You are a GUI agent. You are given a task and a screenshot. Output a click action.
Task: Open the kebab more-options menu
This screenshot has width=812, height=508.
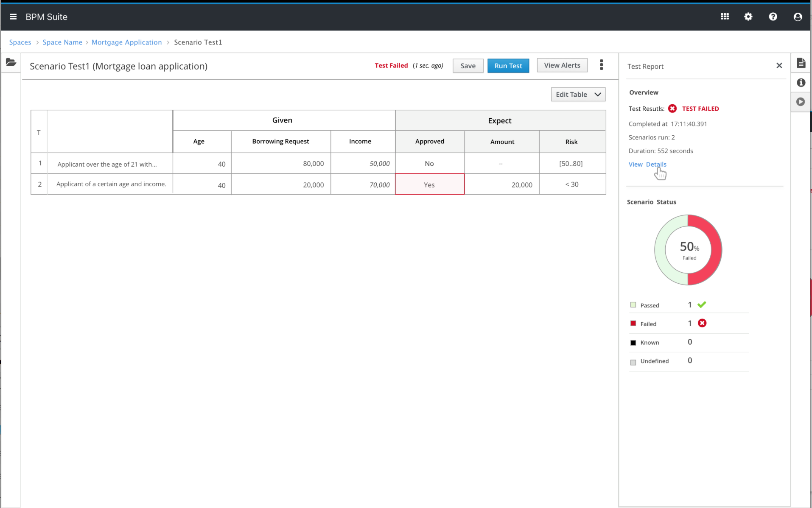click(601, 65)
